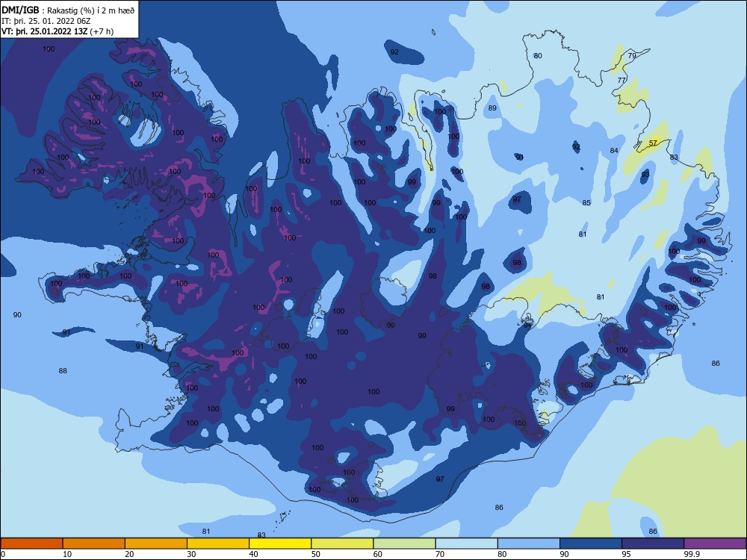Click the '84' humidity value on the map
747x560 pixels.
pos(614,151)
